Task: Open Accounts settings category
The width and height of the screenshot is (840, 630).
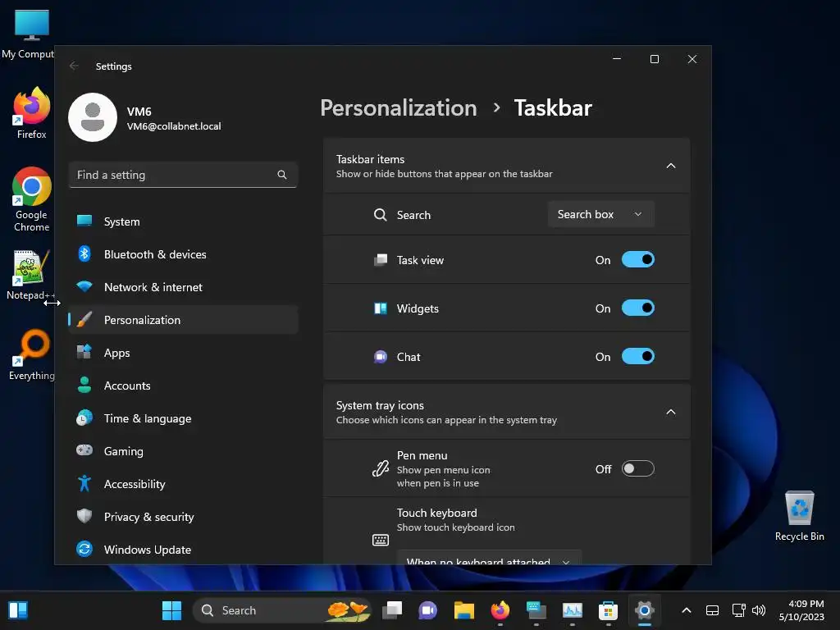Action: coord(183,386)
